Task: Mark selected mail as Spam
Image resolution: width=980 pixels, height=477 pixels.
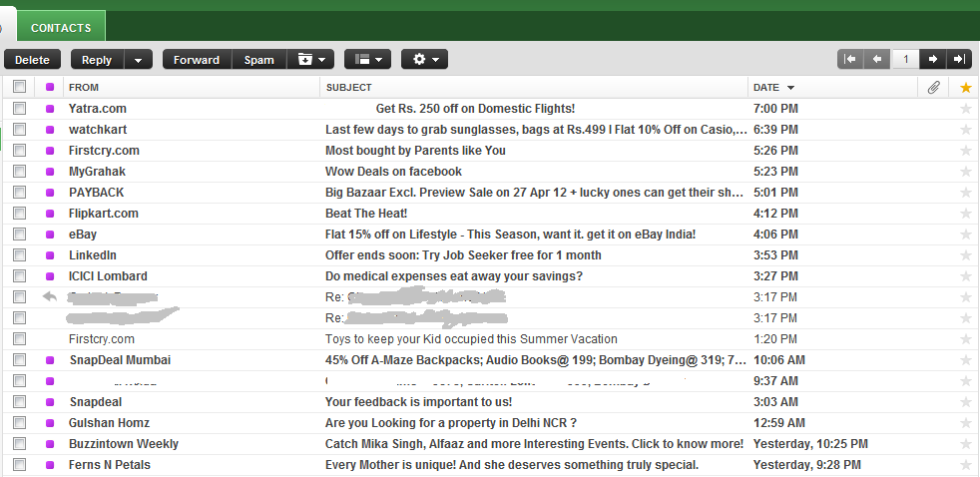Action: [x=259, y=60]
